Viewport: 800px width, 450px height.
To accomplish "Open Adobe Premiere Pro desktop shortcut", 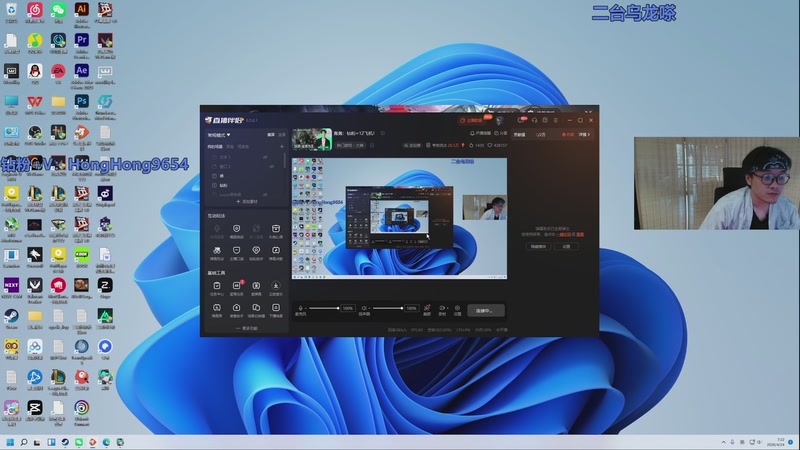I will [82, 41].
